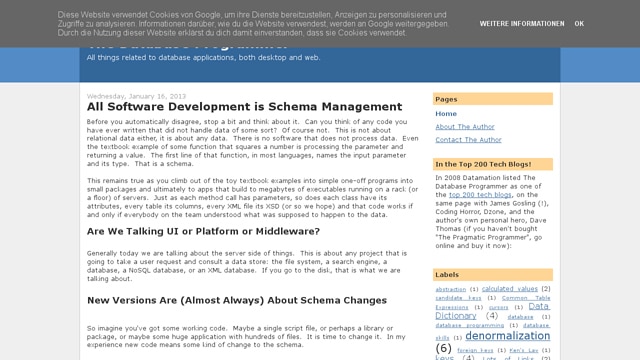640x360 pixels.
Task: Select the foreign keys label
Action: tap(475, 350)
